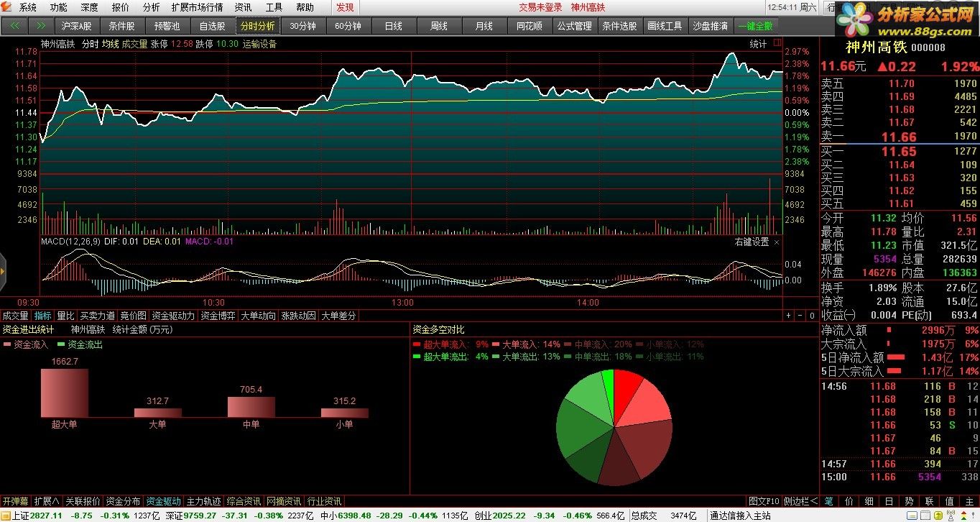The width and height of the screenshot is (980, 522).
Task: Switch to the 主力轨迹 bottom tab
Action: [x=204, y=501]
